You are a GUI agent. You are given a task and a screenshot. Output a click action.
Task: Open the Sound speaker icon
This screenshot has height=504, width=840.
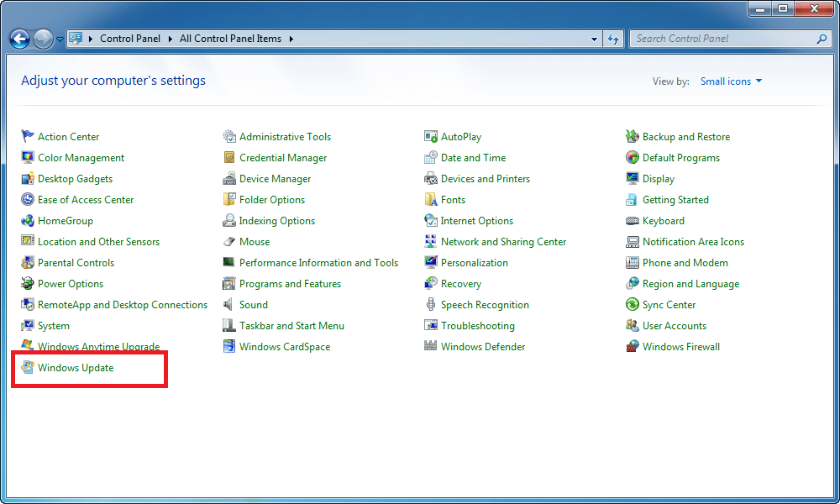point(229,305)
